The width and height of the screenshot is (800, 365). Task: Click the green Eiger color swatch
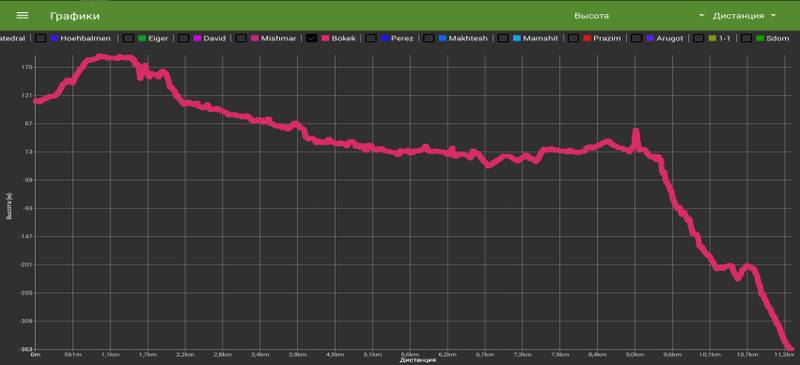142,38
